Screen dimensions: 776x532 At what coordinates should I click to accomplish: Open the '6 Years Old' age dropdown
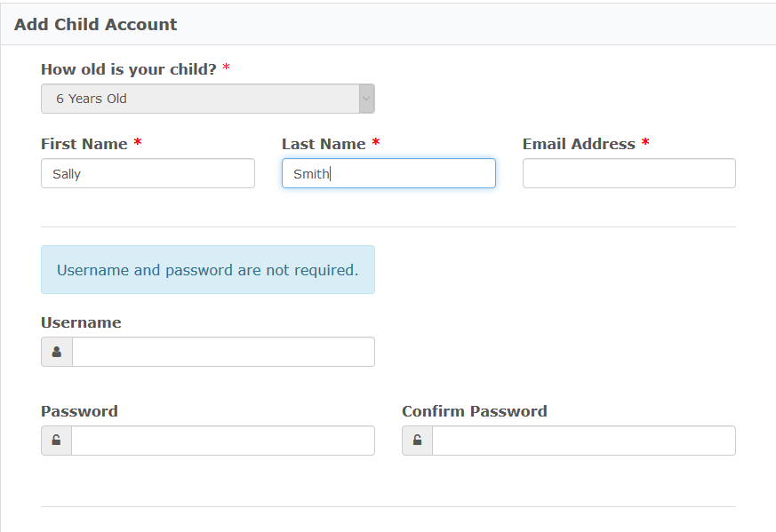point(208,99)
